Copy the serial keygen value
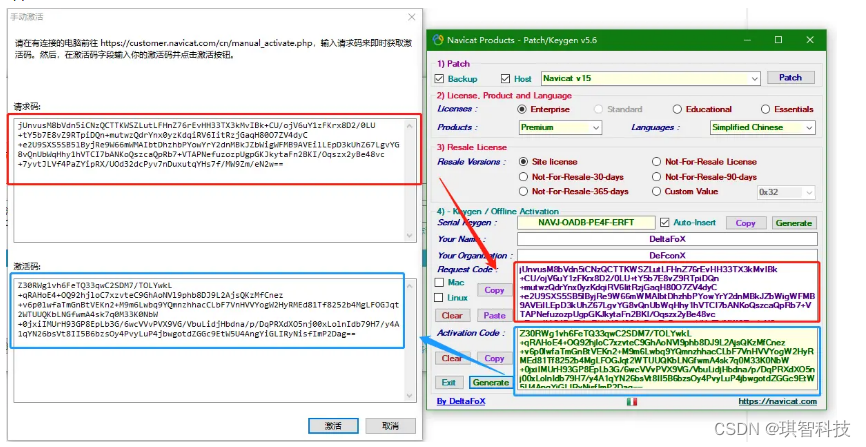This screenshot has height=447, width=866. click(x=745, y=223)
